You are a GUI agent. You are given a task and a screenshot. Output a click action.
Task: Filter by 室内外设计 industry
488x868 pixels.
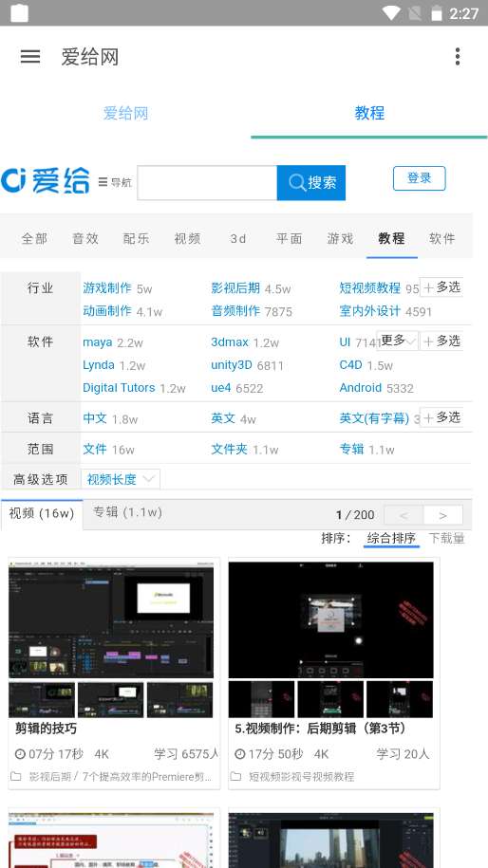pyautogui.click(x=370, y=310)
